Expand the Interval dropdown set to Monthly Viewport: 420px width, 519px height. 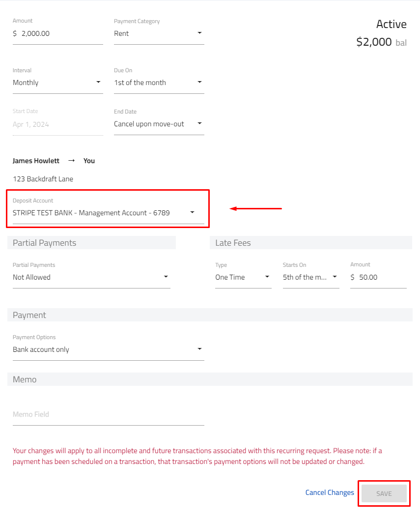click(x=57, y=83)
